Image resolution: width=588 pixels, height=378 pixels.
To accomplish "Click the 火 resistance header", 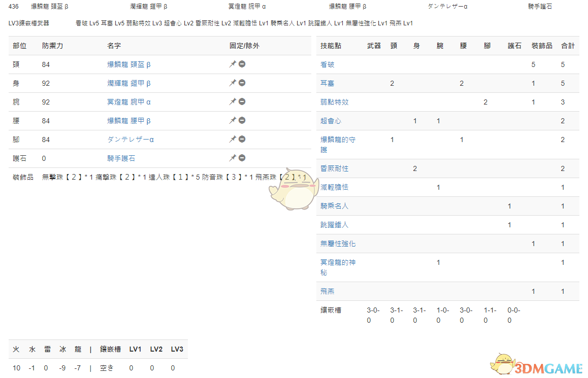I will point(16,349).
